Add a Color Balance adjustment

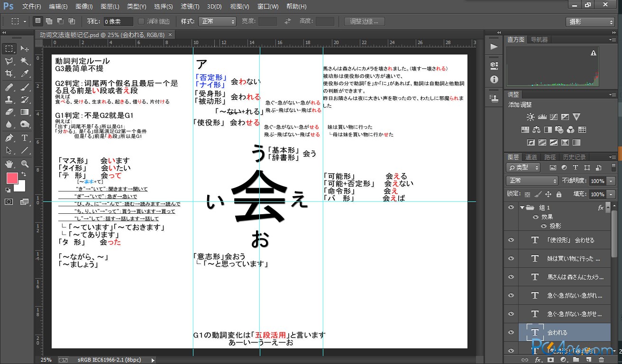pos(536,129)
